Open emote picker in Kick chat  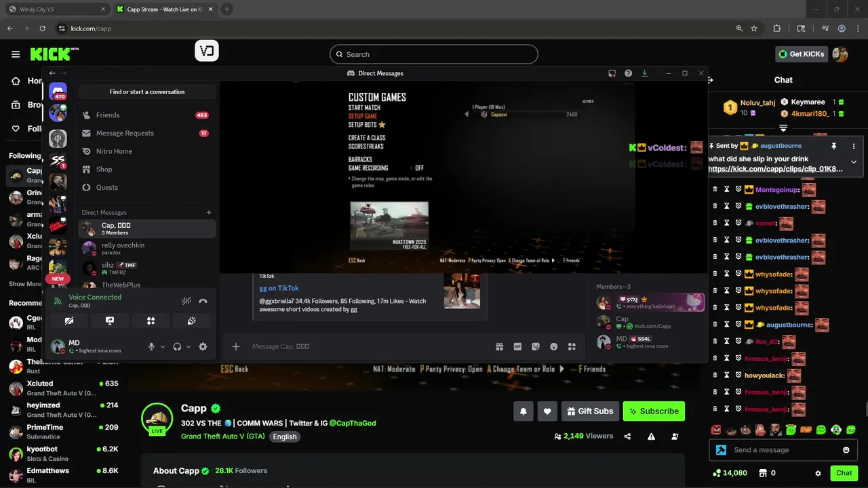click(846, 450)
